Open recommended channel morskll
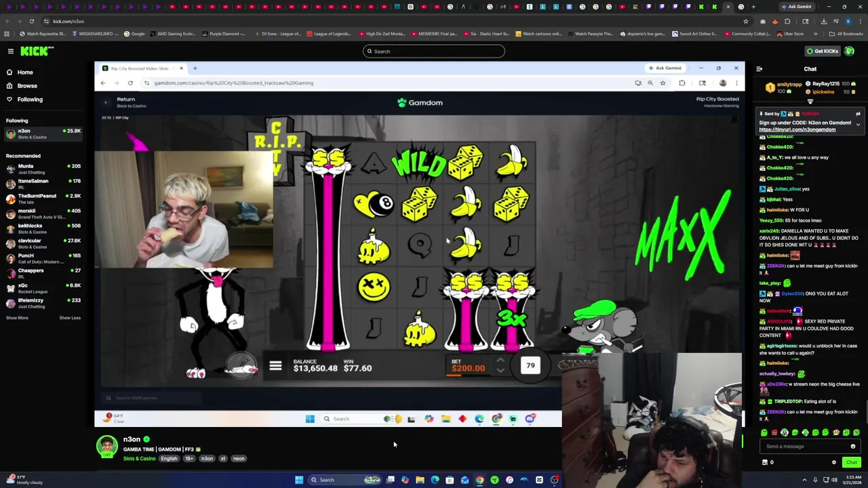Image resolution: width=868 pixels, height=488 pixels. (x=42, y=213)
